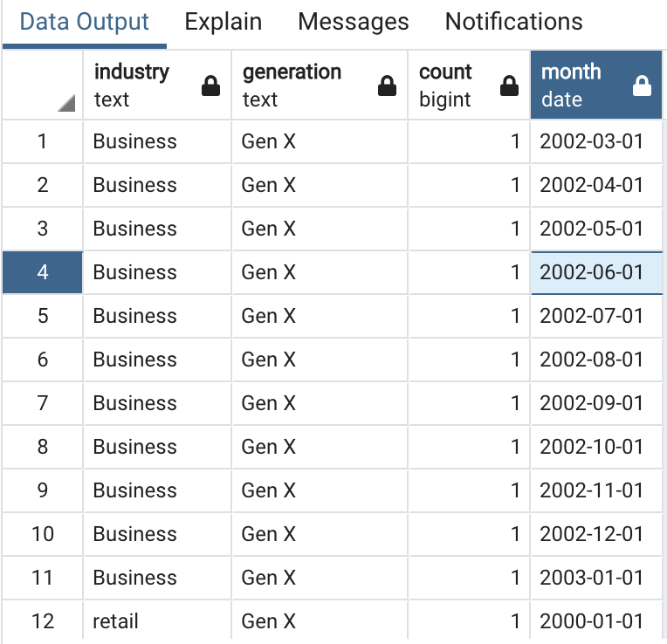Screen dimensions: 667x644
Task: Click the 2000-01-01 month cell
Action: pos(596,621)
